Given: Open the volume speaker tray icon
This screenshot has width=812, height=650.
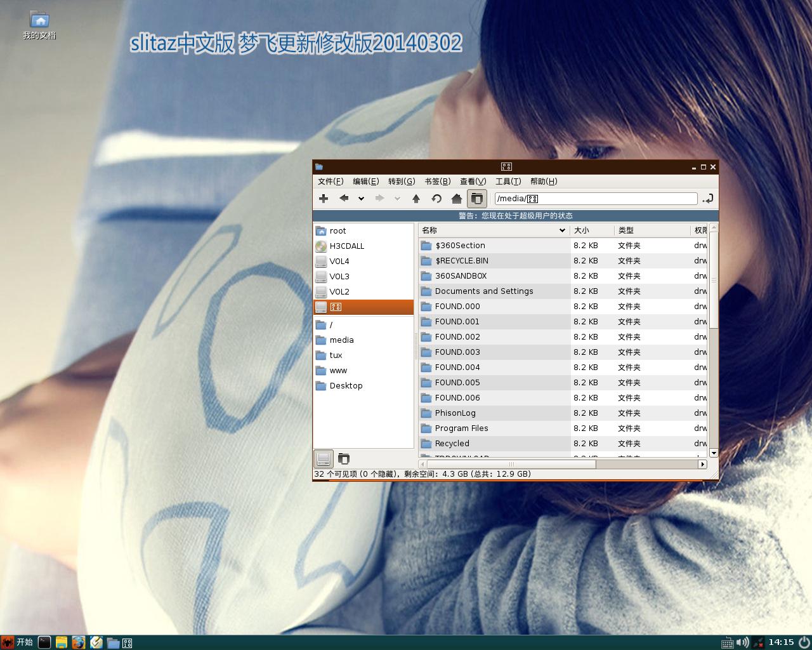Looking at the screenshot, I should tap(742, 642).
